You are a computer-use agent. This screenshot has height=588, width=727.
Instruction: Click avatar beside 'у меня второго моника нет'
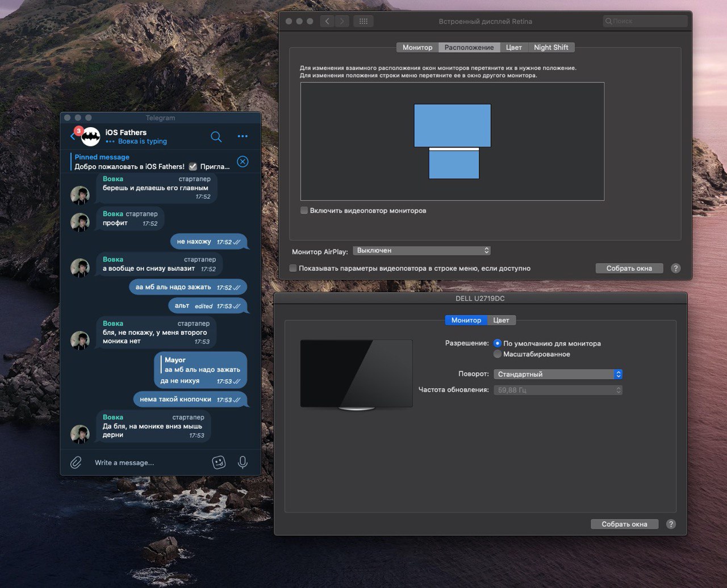[80, 341]
